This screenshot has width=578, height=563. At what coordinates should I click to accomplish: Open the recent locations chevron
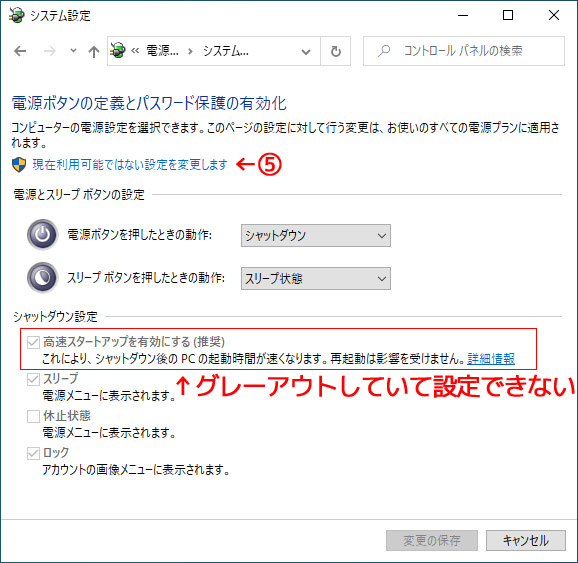point(73,51)
